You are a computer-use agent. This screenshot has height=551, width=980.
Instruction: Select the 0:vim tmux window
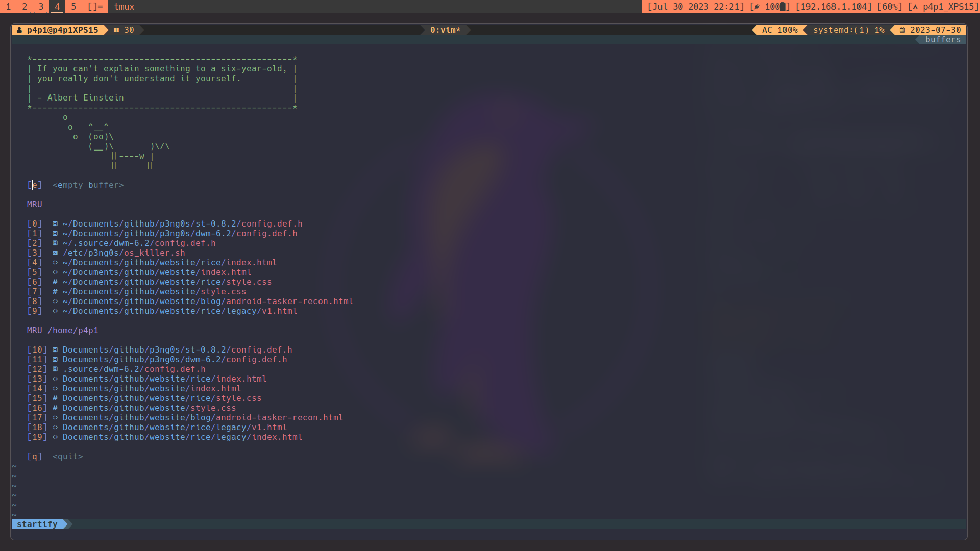coord(445,30)
